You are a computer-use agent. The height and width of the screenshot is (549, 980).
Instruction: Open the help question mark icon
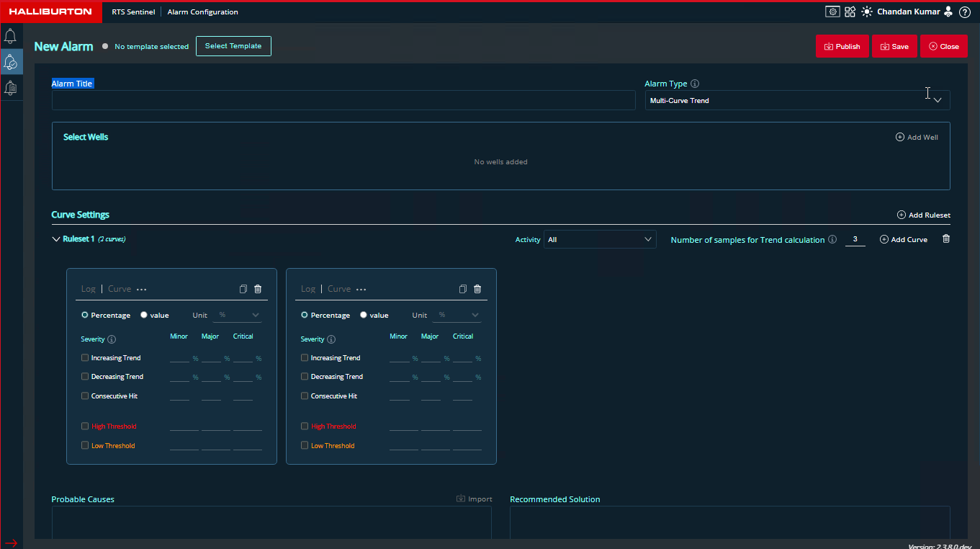(965, 12)
